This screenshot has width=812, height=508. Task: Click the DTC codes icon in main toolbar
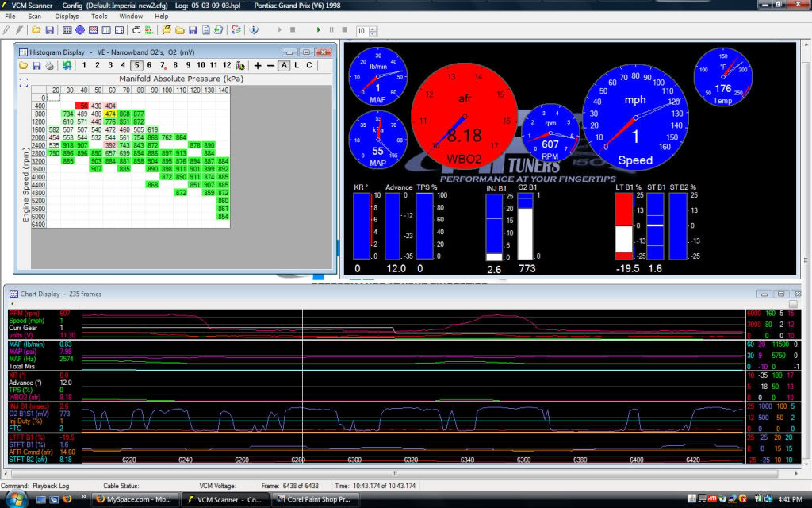click(149, 30)
